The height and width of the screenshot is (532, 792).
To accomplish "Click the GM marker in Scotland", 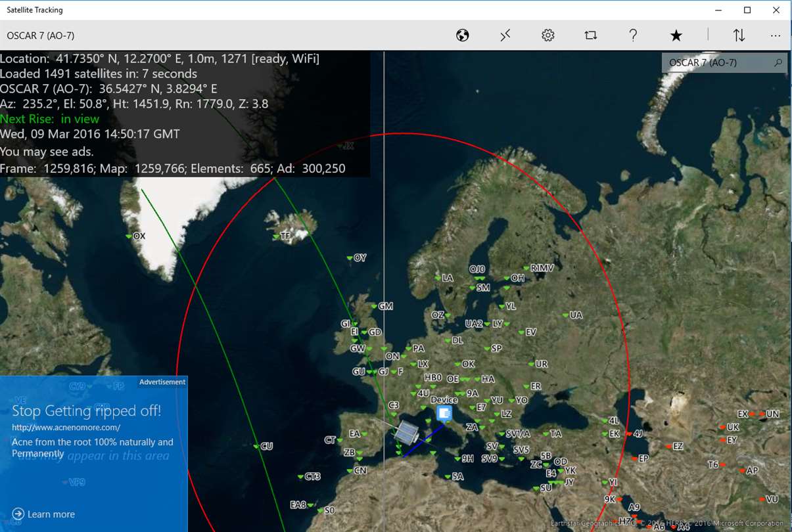I will 382,307.
